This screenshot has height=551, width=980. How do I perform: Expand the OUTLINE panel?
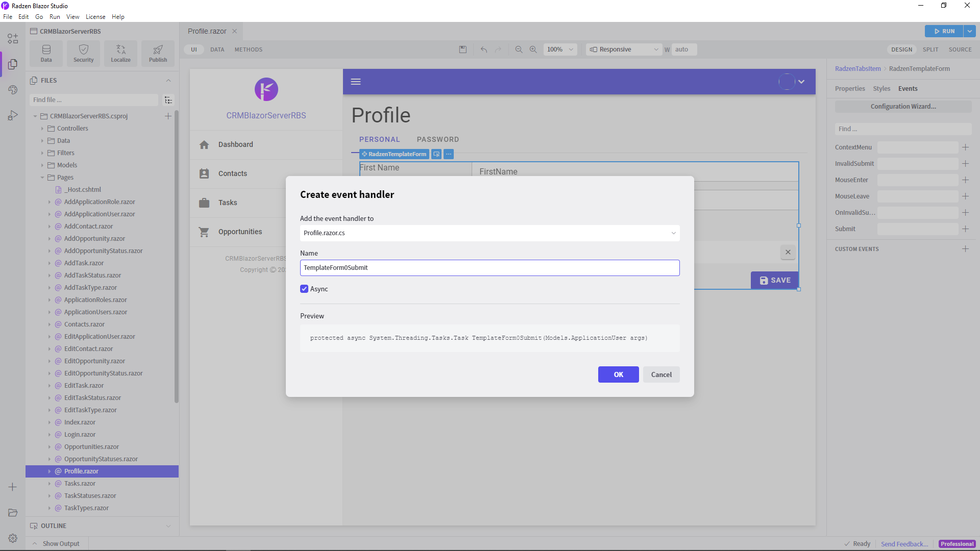click(168, 526)
